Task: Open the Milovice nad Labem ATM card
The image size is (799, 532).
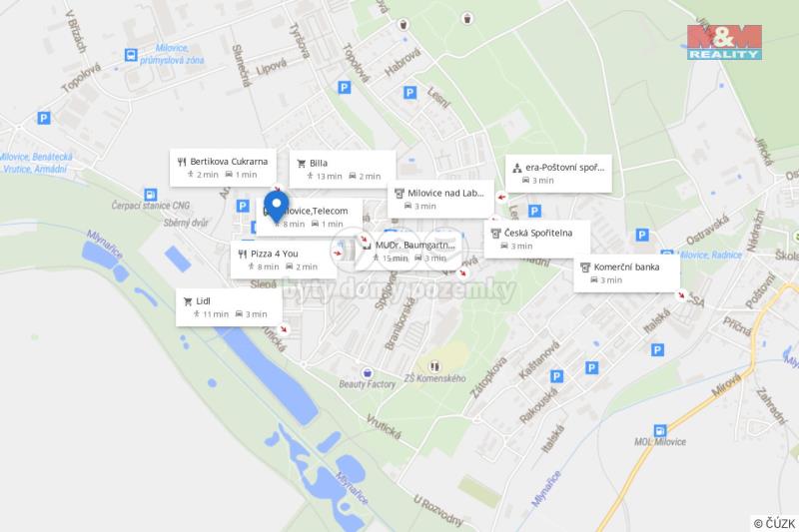Action: pos(440,199)
